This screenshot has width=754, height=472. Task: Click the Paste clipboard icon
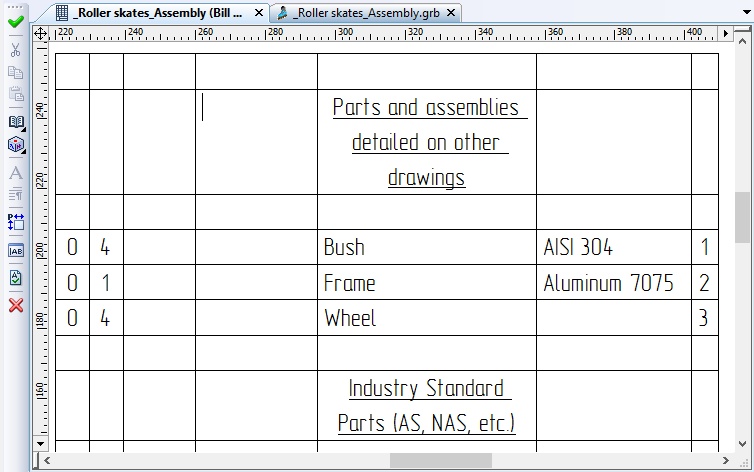pos(16,96)
